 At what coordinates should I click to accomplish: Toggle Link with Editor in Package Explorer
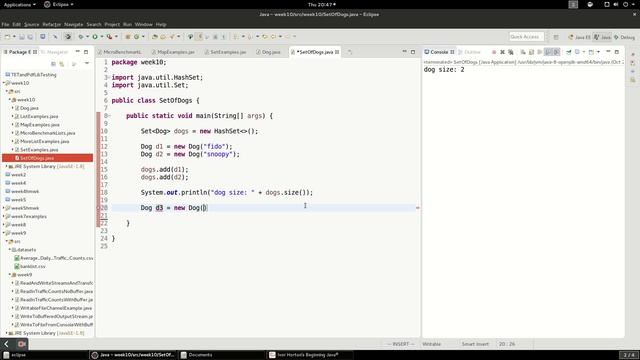coord(62,64)
